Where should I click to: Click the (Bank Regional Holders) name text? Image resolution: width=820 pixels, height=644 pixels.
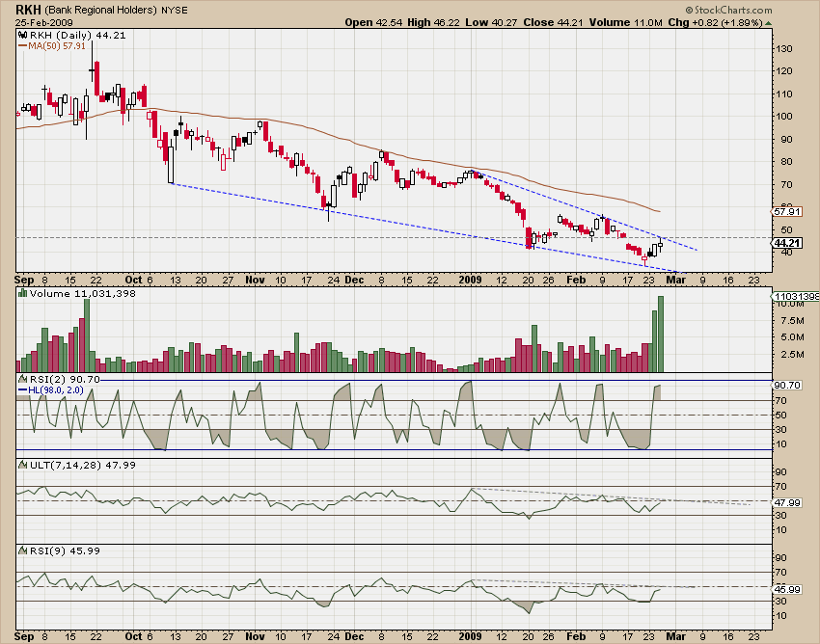coord(100,10)
